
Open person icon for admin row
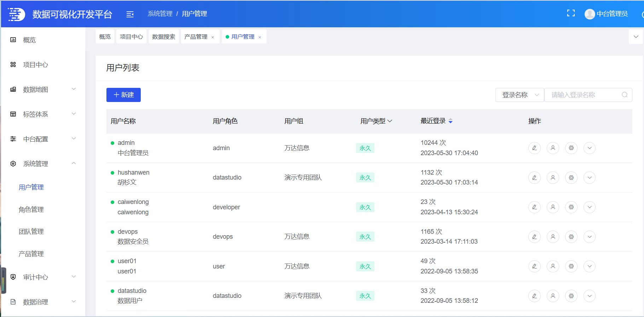553,148
